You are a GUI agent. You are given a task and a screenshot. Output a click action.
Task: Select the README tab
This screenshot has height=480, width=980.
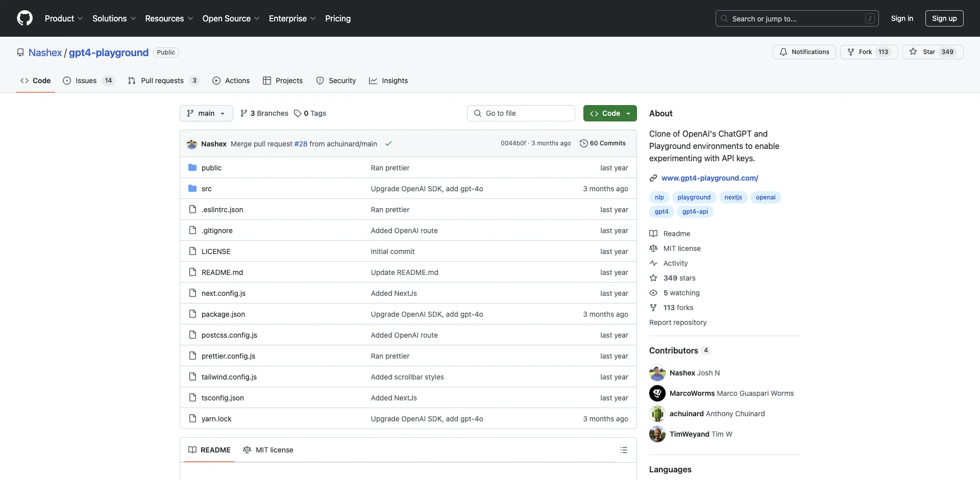(x=209, y=450)
